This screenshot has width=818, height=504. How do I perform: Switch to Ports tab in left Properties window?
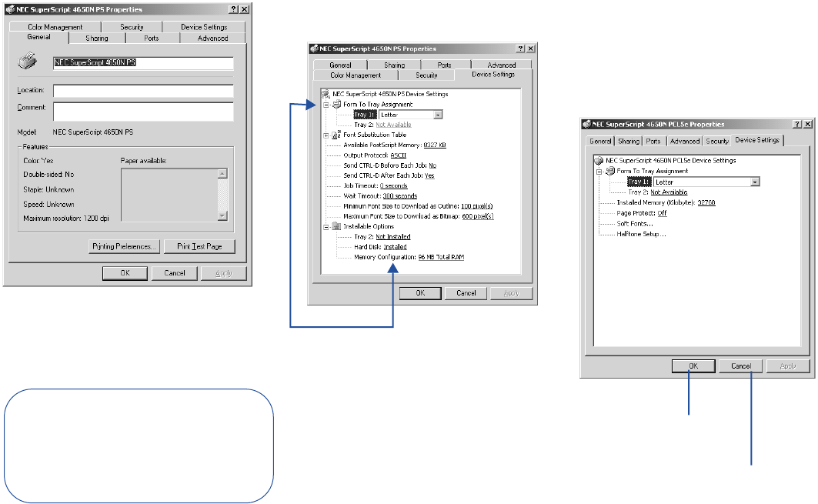(152, 38)
